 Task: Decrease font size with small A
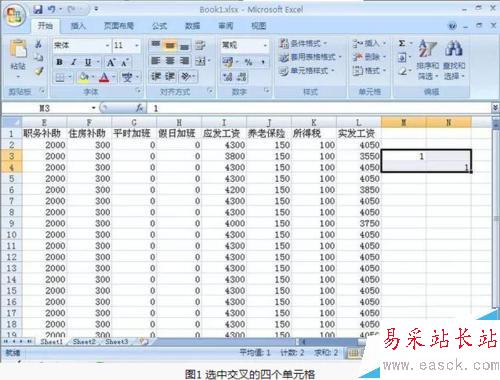coord(125,63)
